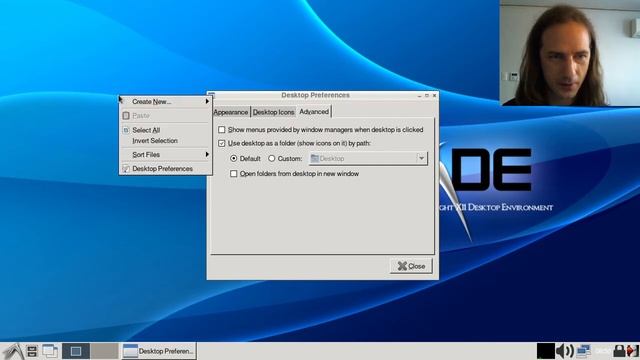Lock the screen with padlock icon
The height and width of the screenshot is (360, 640).
tap(619, 351)
